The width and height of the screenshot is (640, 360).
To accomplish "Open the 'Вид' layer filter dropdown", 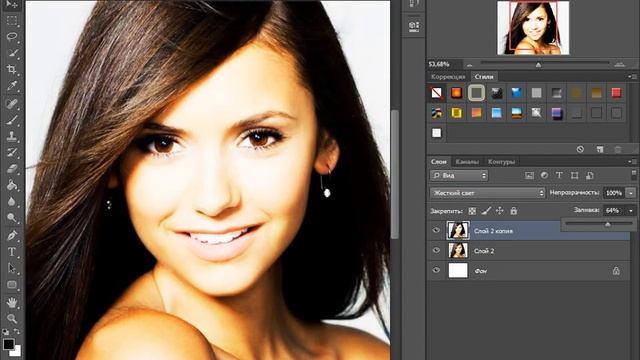I will 459,176.
